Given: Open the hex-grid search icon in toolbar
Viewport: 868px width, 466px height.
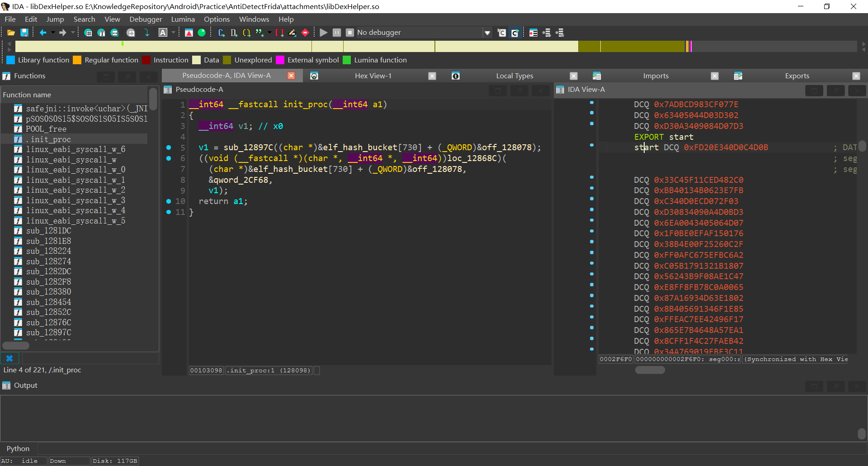Looking at the screenshot, I should pos(89,33).
